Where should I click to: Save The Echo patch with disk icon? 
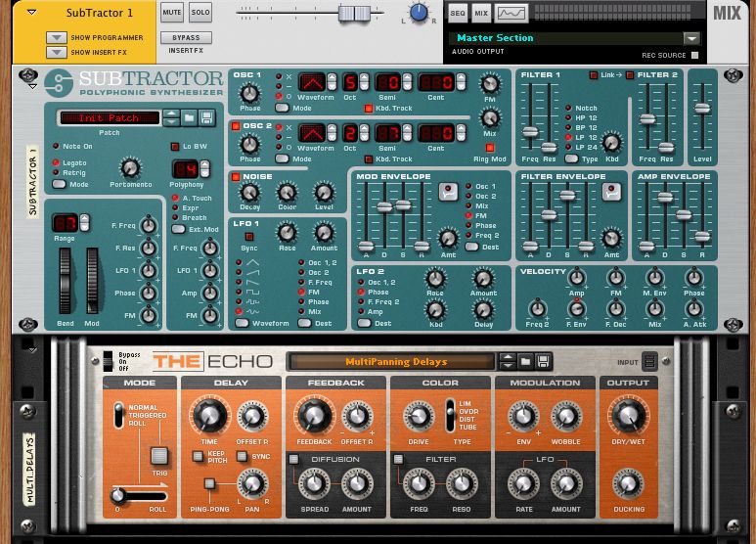click(543, 362)
